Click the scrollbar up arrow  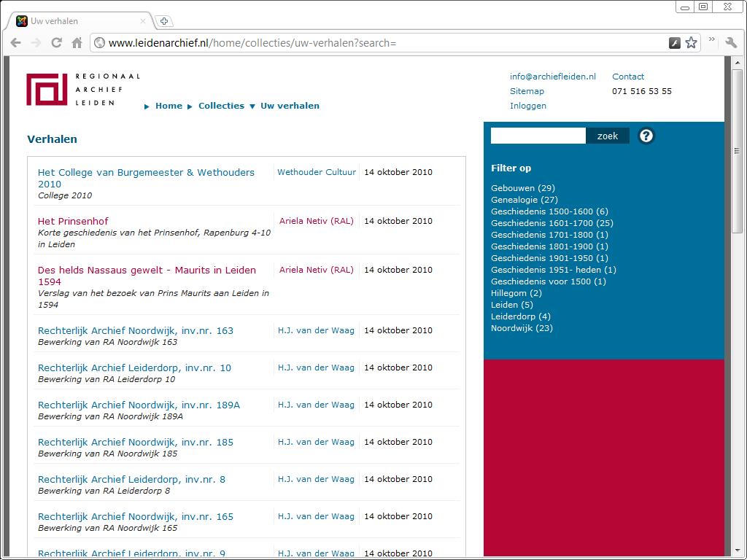737,63
